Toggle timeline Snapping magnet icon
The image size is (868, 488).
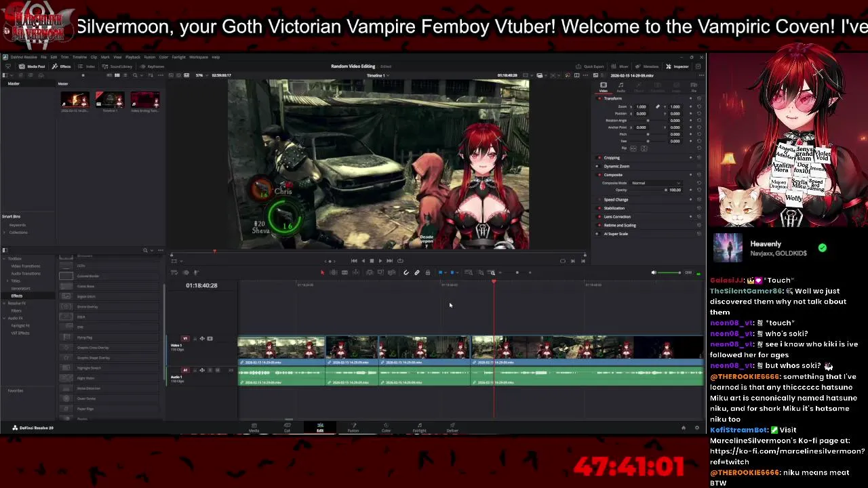click(x=406, y=272)
